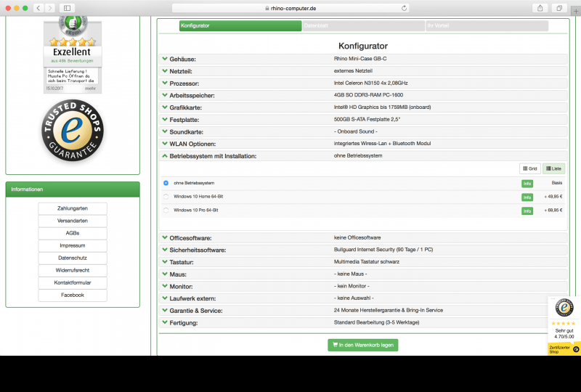Open the Datenblatt tab
The width and height of the screenshot is (581, 392).
click(x=363, y=26)
